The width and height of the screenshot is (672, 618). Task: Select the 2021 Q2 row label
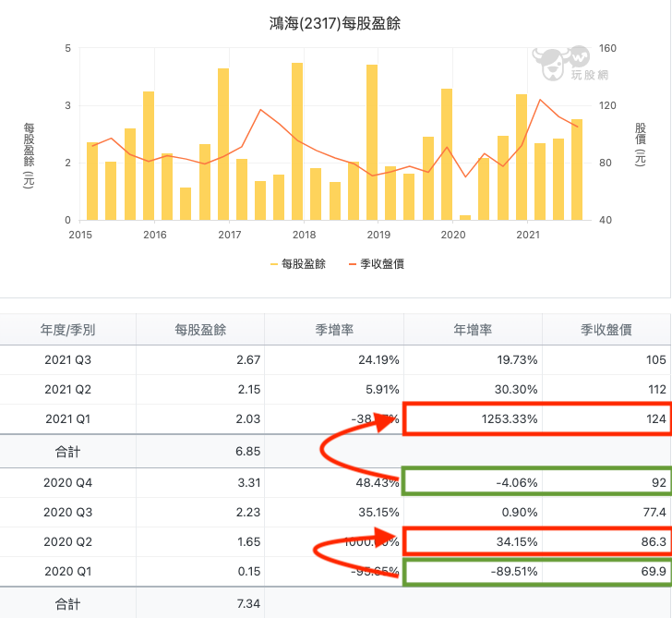67,390
